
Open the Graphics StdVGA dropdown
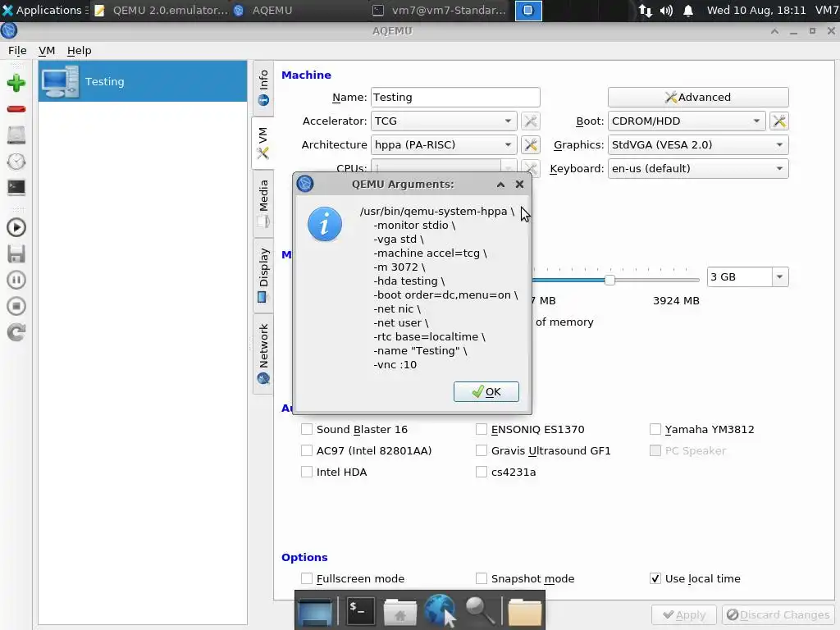(x=698, y=144)
